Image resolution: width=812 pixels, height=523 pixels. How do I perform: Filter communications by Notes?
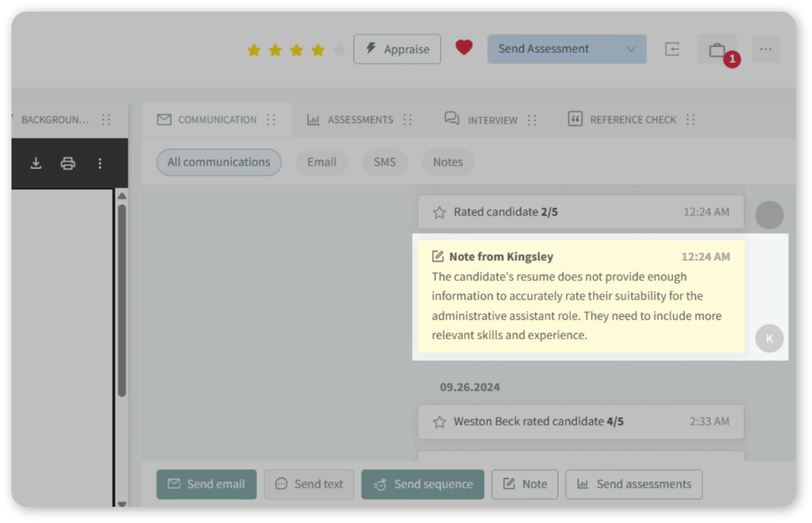pyautogui.click(x=448, y=162)
